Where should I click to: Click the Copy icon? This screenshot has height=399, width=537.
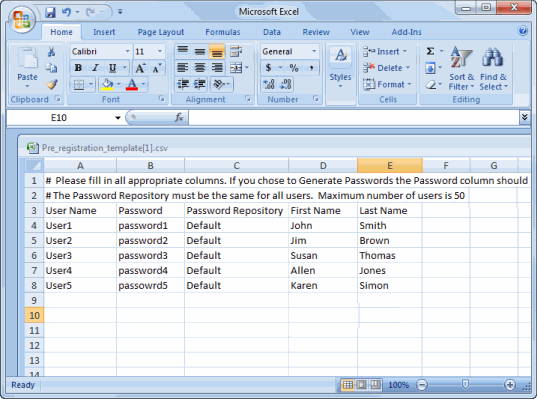tap(51, 68)
